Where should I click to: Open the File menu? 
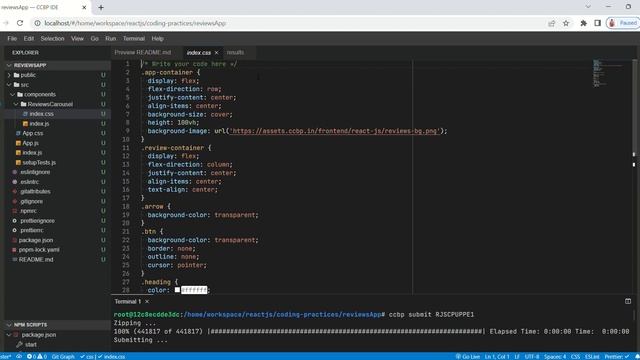tap(12, 38)
